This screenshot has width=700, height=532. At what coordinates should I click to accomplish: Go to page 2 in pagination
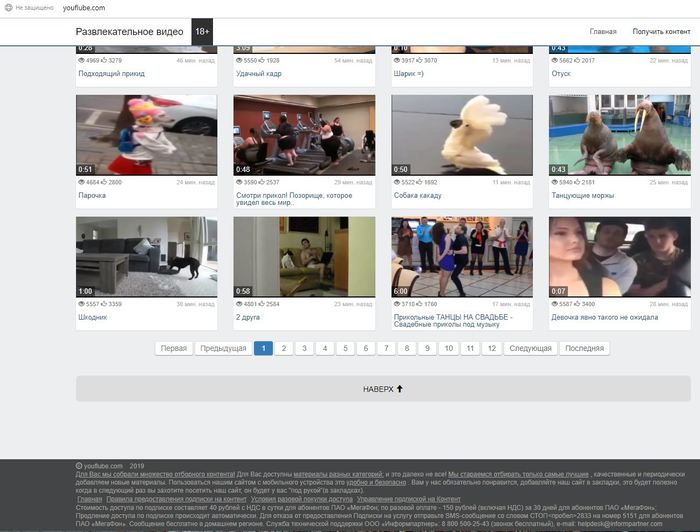(284, 348)
